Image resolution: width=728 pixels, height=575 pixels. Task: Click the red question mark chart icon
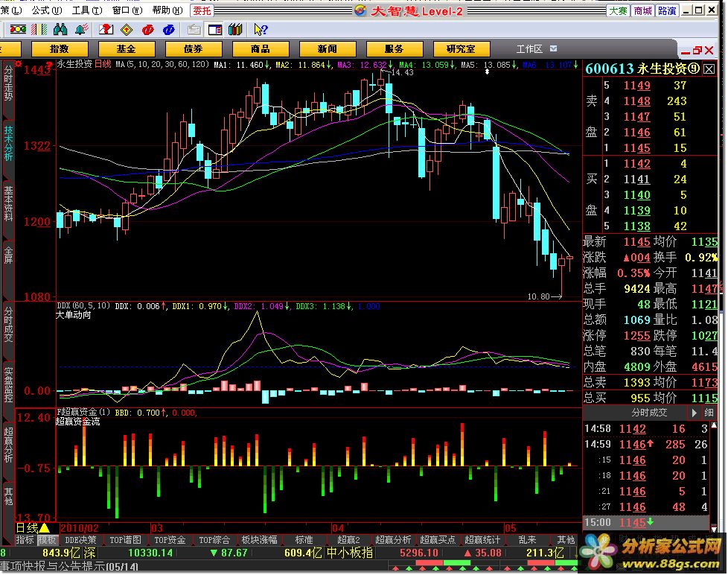[106, 30]
